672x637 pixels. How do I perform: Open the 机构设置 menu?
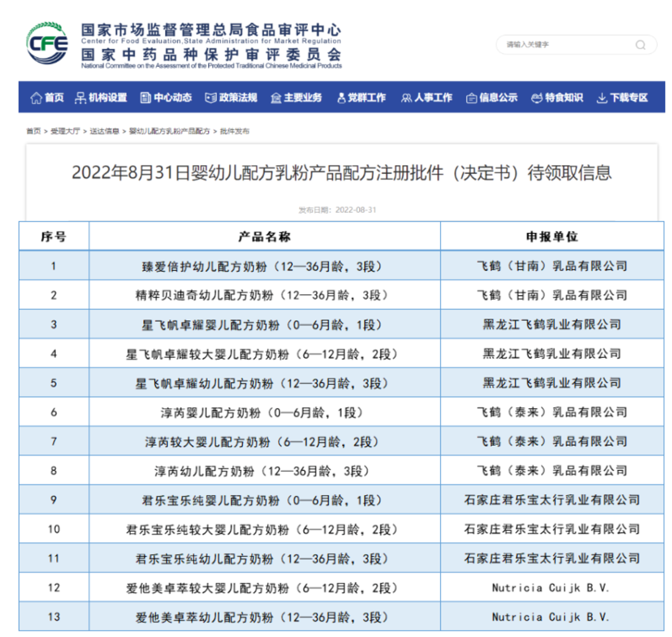pyautogui.click(x=108, y=98)
